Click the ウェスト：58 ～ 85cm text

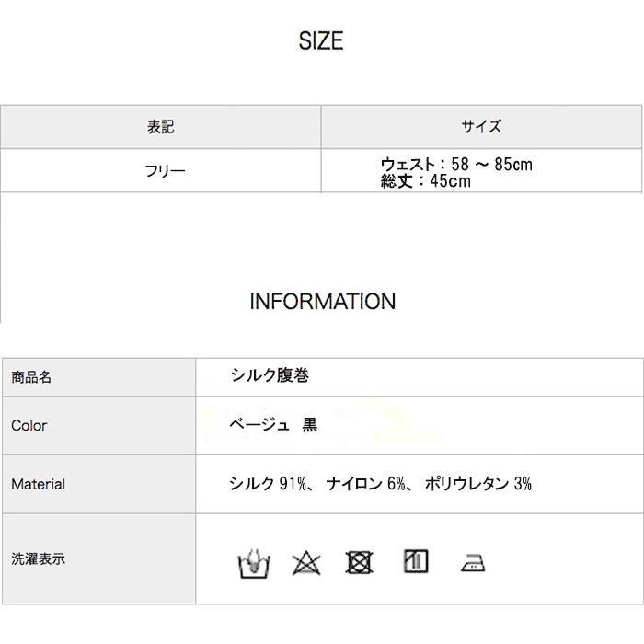coord(456,165)
